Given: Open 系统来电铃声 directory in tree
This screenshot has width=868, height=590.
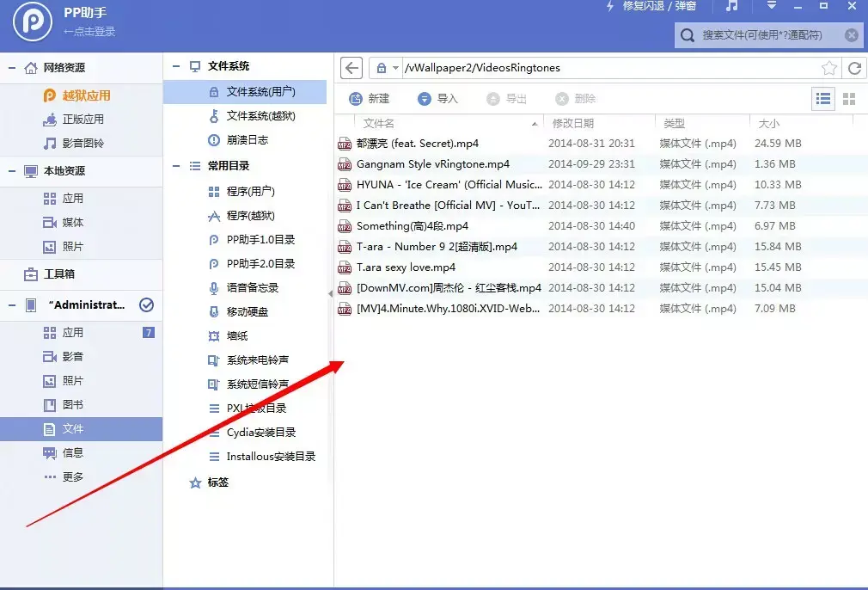Looking at the screenshot, I should click(257, 360).
